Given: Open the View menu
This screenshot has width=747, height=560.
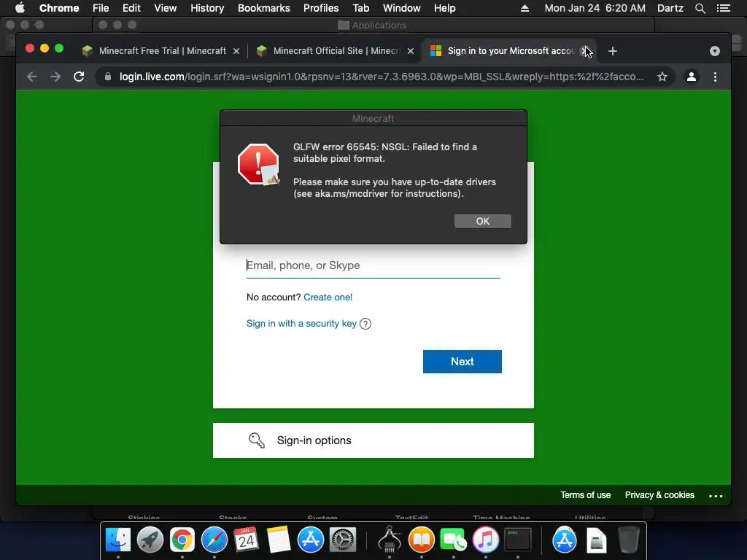Looking at the screenshot, I should point(166,8).
